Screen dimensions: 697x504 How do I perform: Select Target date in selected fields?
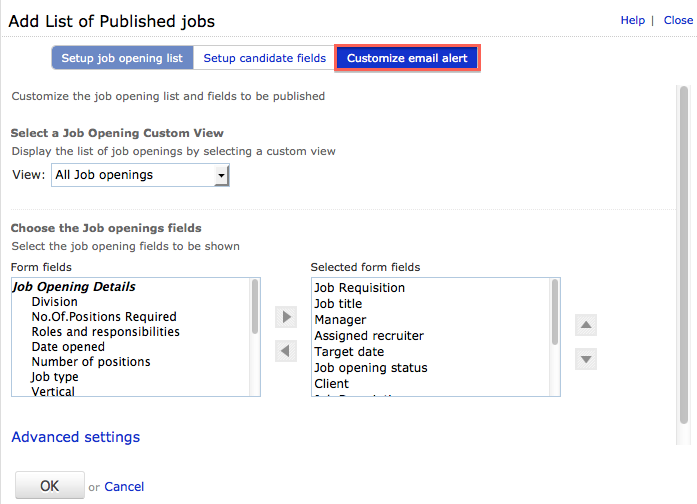(x=349, y=352)
